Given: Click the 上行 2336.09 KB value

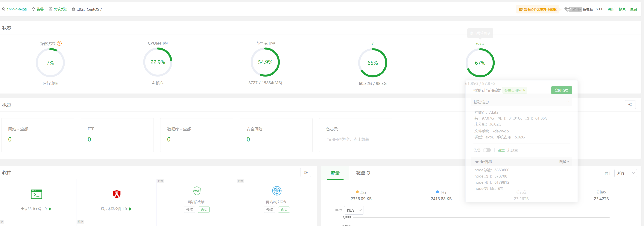Looking at the screenshot, I should coord(361,199).
